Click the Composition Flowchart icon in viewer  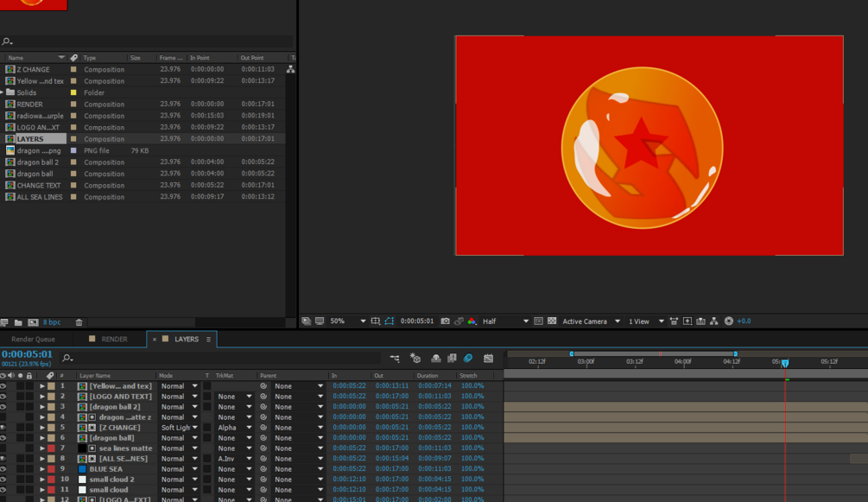pyautogui.click(x=714, y=321)
